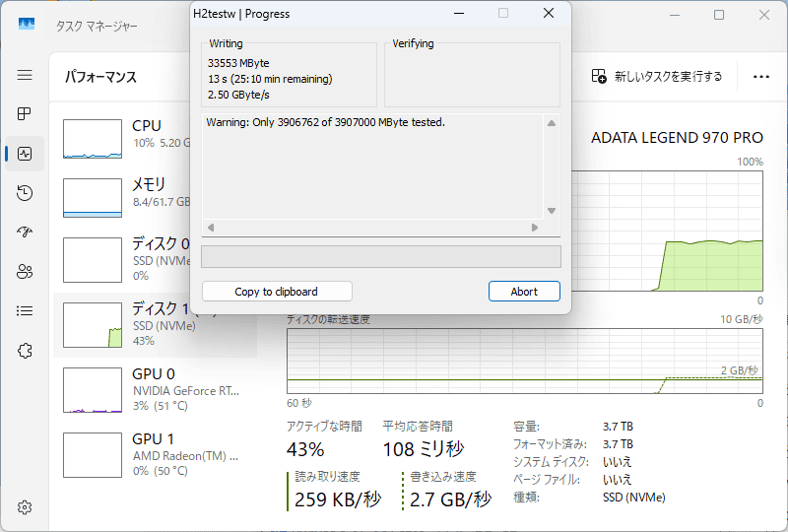Click the H2testw progress bar
Image resolution: width=788 pixels, height=532 pixels.
coord(380,257)
